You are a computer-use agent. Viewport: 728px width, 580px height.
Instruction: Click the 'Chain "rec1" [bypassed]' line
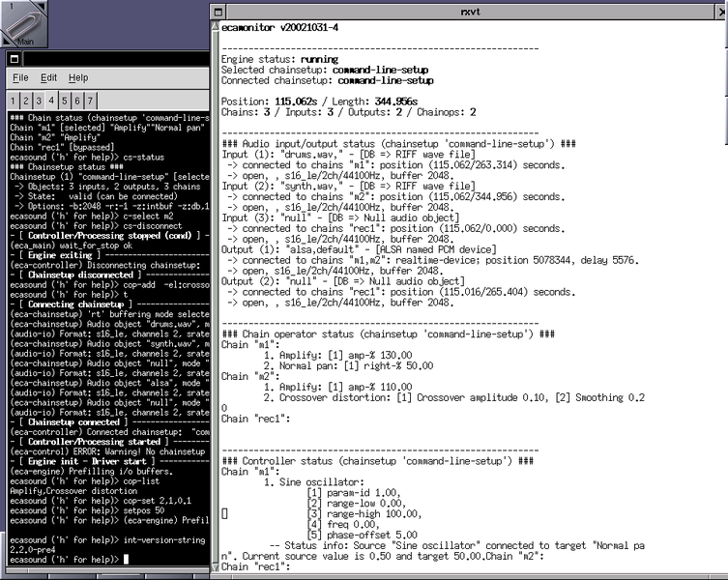tap(62, 147)
